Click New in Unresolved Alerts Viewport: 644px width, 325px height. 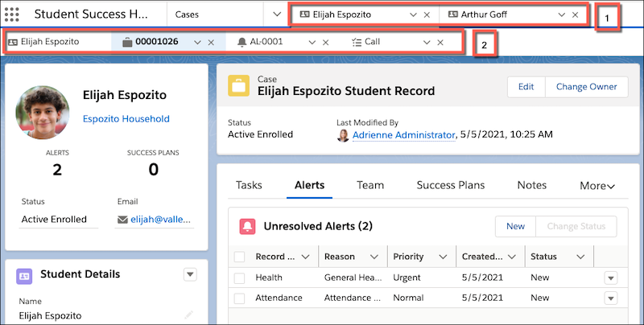point(515,227)
